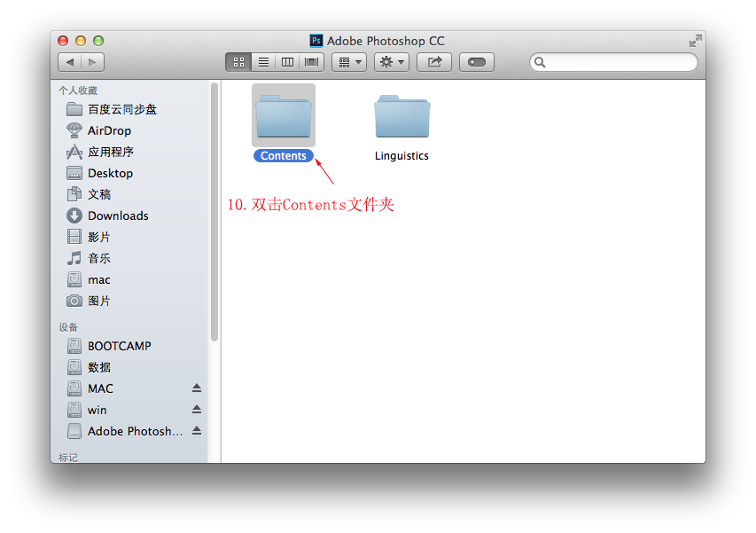Click the 音乐 music note icon
756x533 pixels.
click(x=74, y=258)
